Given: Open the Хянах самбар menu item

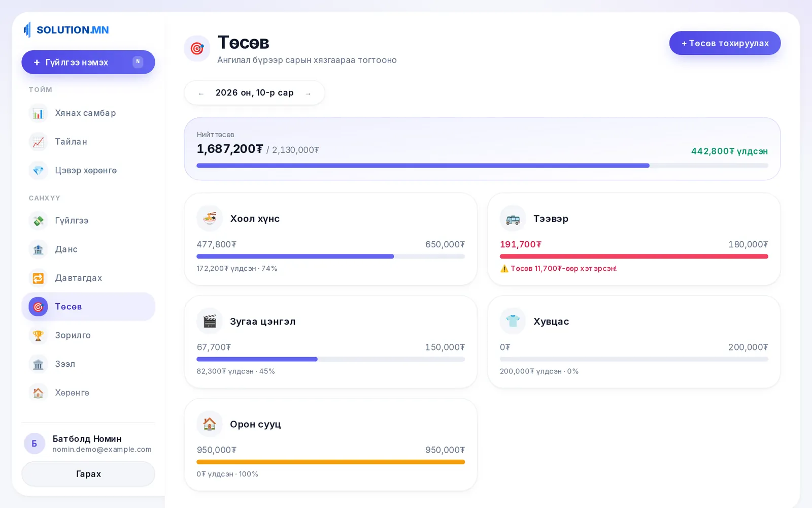Looking at the screenshot, I should point(88,113).
